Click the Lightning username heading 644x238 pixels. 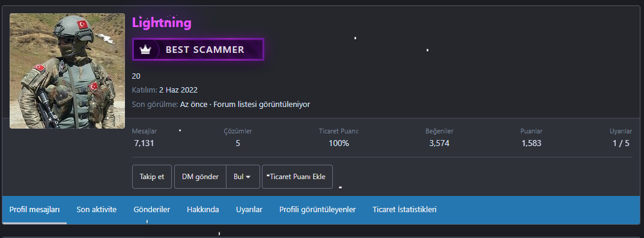click(162, 23)
